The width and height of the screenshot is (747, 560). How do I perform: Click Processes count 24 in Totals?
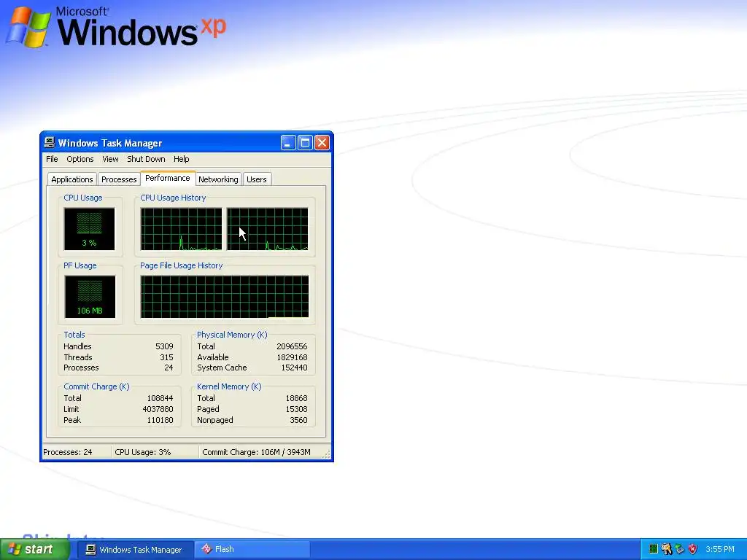(169, 367)
